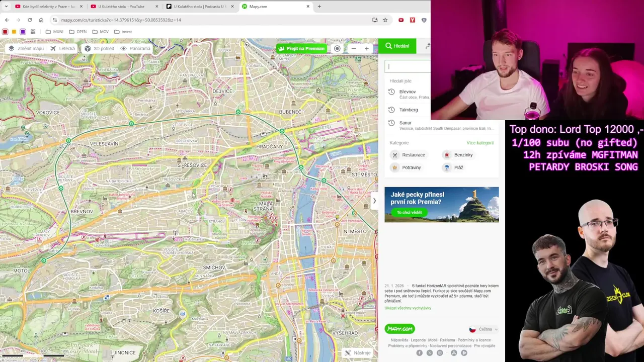Open the Změnit mapu map style switcher
Image resolution: width=644 pixels, height=362 pixels.
26,48
